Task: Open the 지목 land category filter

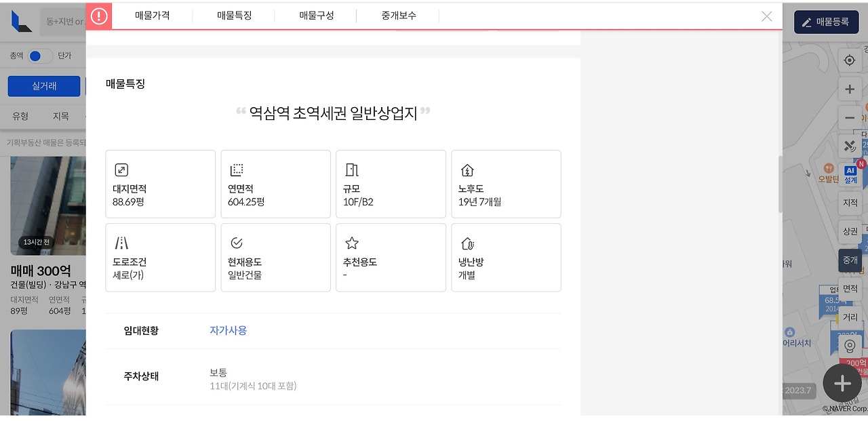Action: (x=60, y=117)
